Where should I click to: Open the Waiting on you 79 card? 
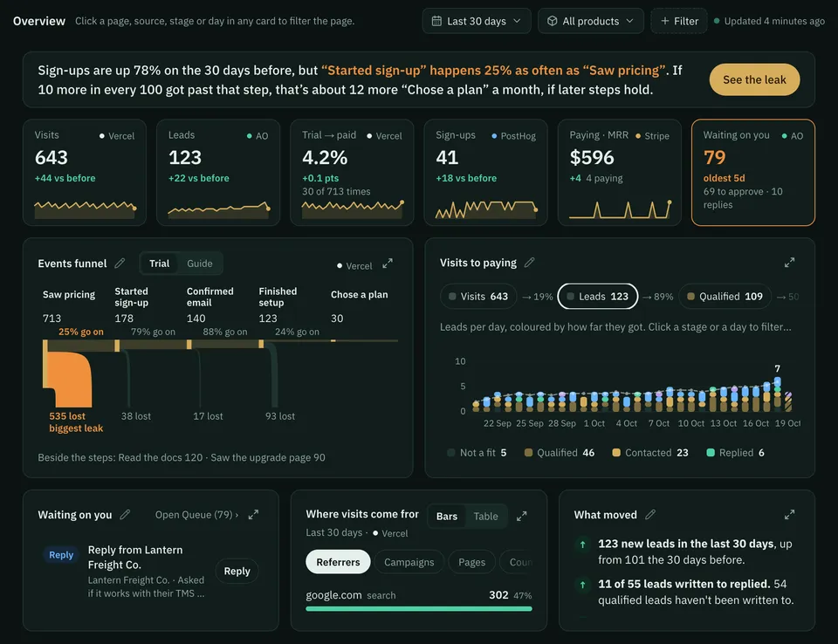click(x=753, y=172)
